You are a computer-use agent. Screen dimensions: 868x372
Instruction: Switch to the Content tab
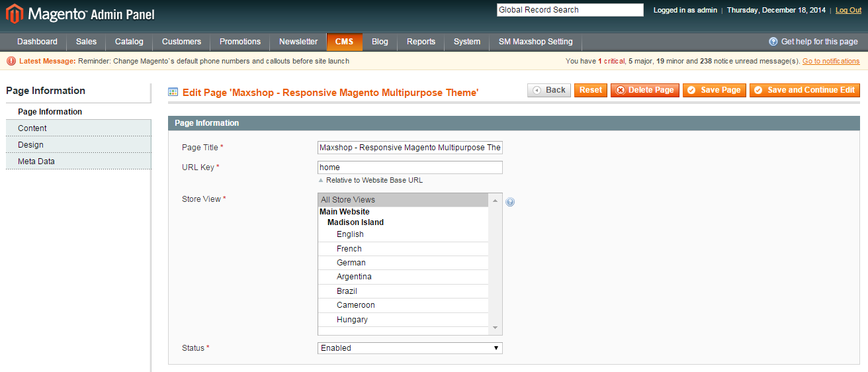click(x=79, y=128)
